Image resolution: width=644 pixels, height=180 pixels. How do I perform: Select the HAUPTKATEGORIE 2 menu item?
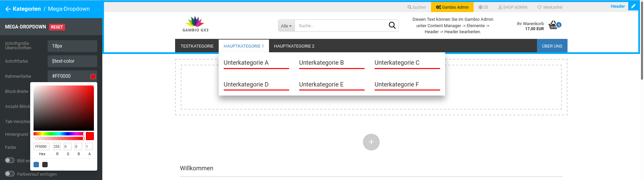294,46
